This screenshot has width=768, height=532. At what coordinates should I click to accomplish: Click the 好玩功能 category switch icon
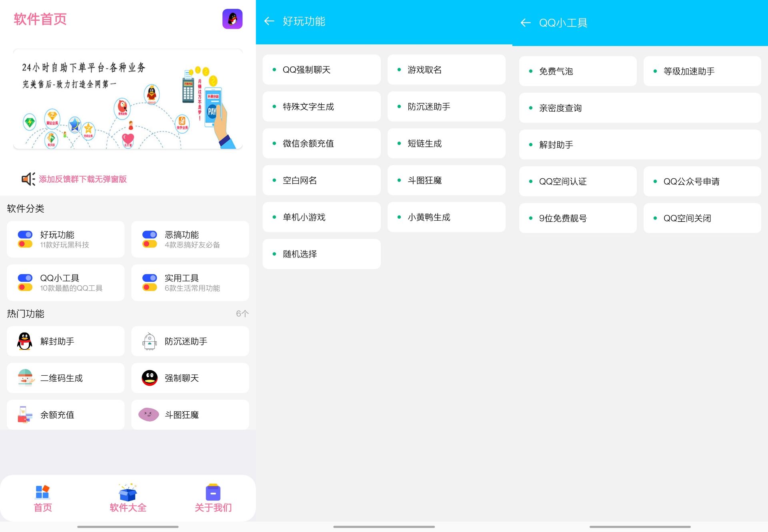point(25,239)
